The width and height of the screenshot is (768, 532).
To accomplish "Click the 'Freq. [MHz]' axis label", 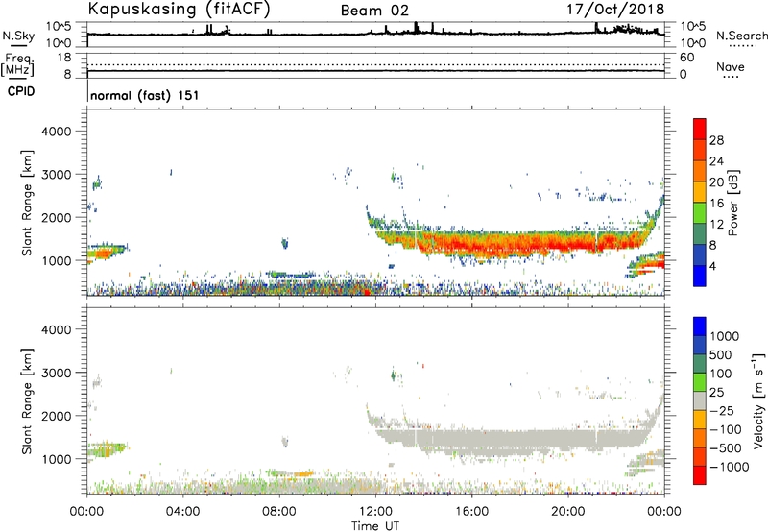I will [x=17, y=65].
